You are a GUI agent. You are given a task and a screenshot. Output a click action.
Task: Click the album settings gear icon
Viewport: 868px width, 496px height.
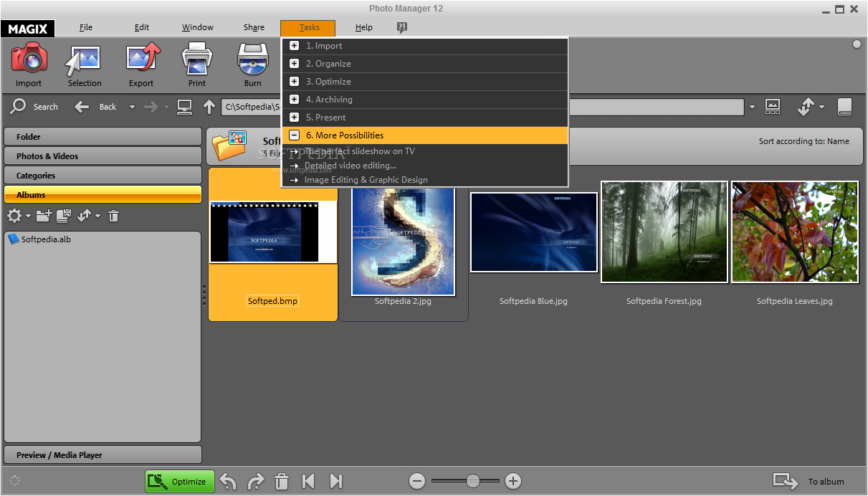pyautogui.click(x=14, y=216)
